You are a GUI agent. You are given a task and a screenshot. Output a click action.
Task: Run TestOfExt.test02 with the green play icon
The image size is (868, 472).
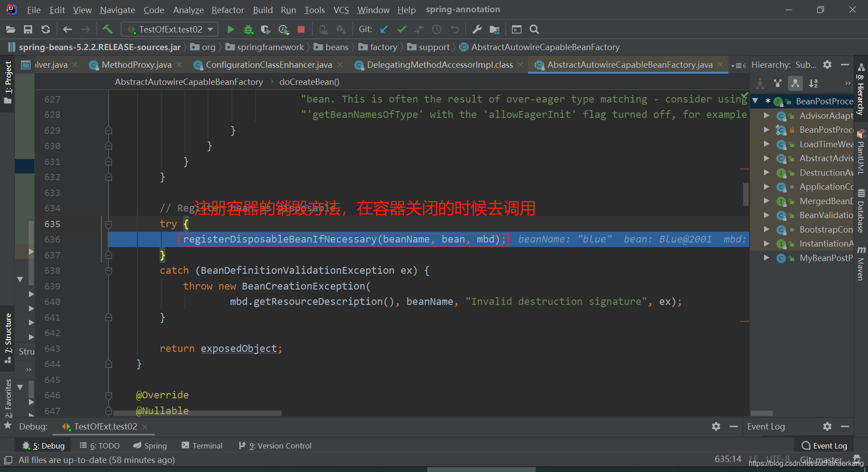coord(231,29)
